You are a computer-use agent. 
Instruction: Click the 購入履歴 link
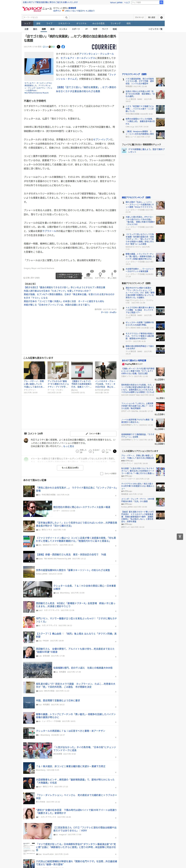click(x=152, y=17)
